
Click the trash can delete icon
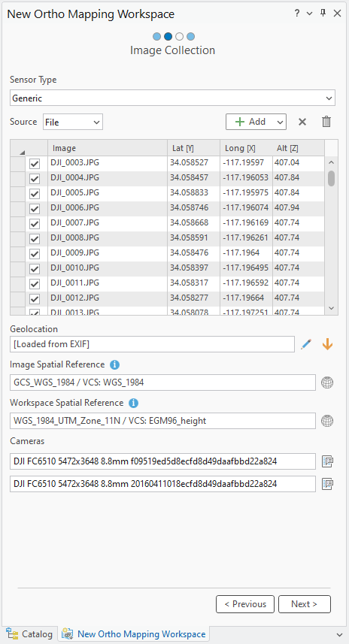pyautogui.click(x=326, y=122)
